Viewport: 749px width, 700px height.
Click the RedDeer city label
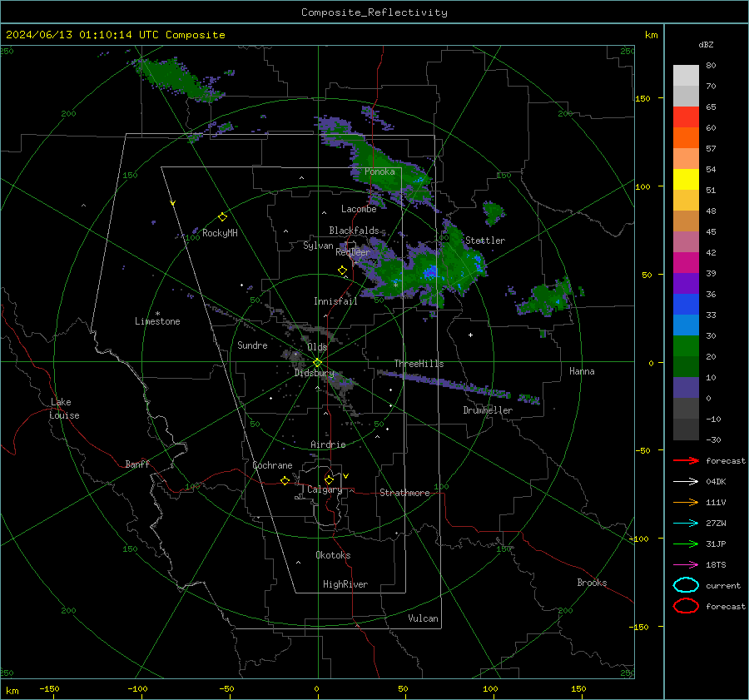(x=353, y=252)
